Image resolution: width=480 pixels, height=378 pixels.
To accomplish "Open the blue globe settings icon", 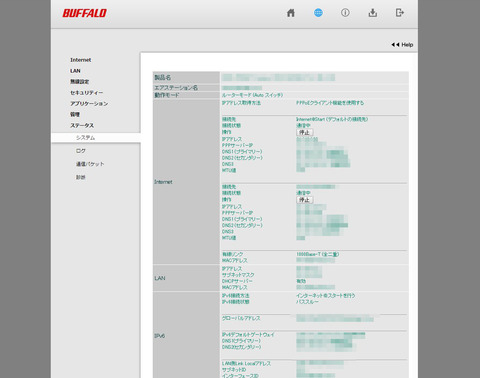I will pos(318,13).
